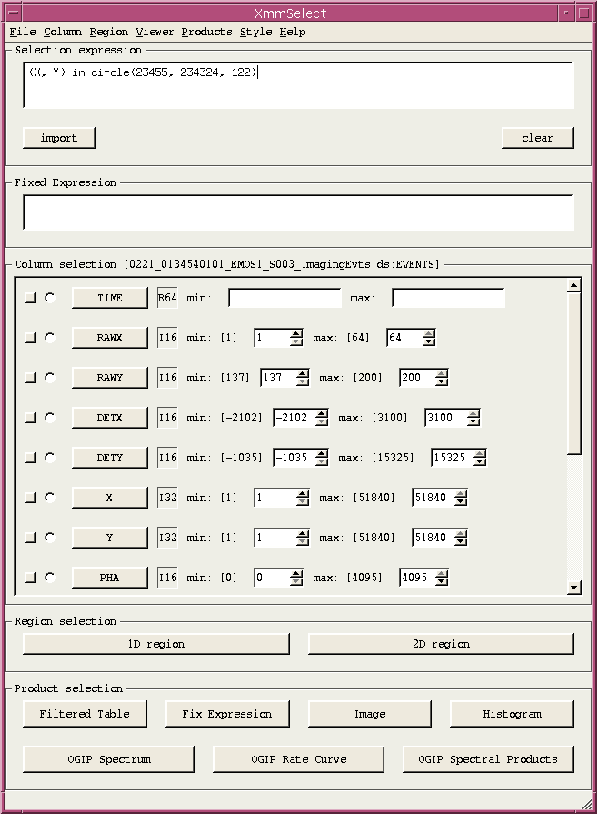
Task: Select the X row radio button
Action: coord(50,497)
